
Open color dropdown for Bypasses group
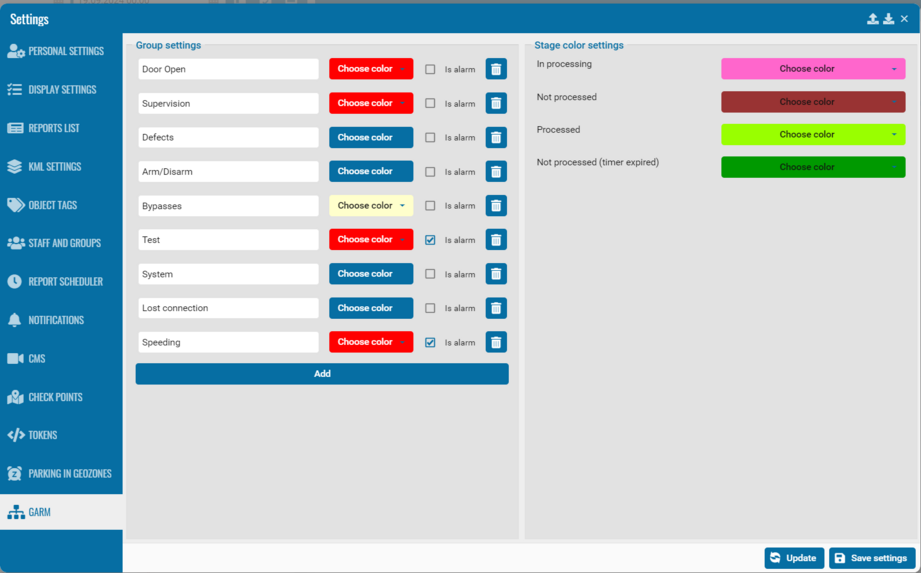click(371, 206)
